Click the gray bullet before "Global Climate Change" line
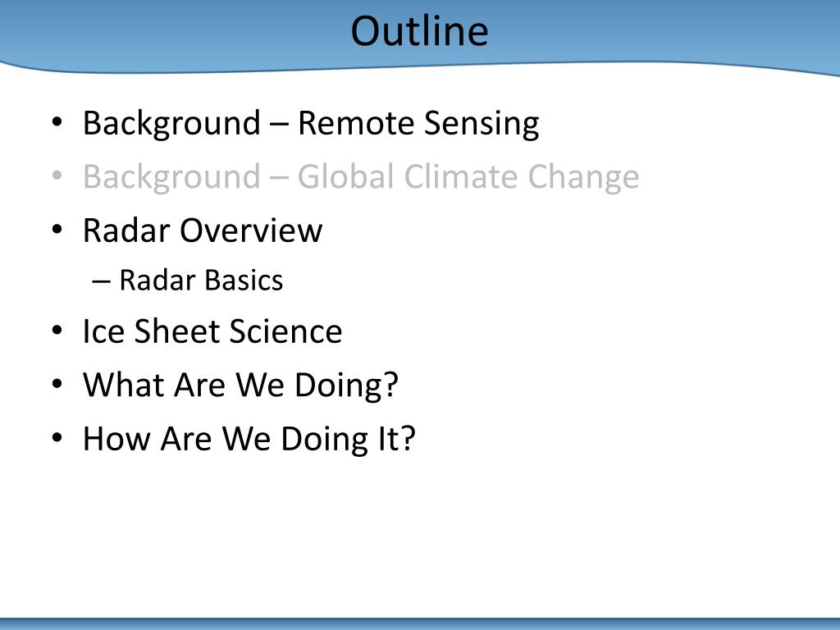The image size is (840, 630). [56, 178]
